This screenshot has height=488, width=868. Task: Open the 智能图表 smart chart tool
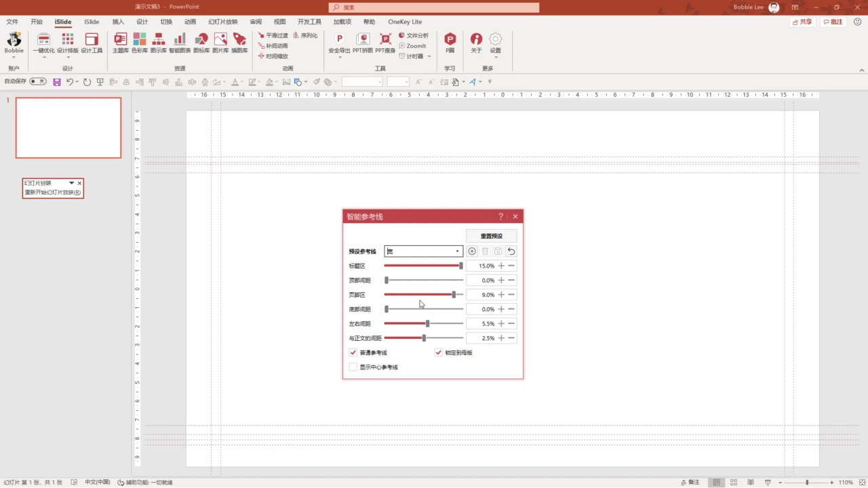(180, 43)
